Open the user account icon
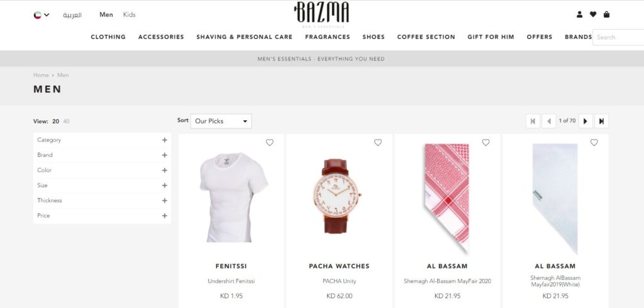The image size is (644, 308). click(579, 14)
